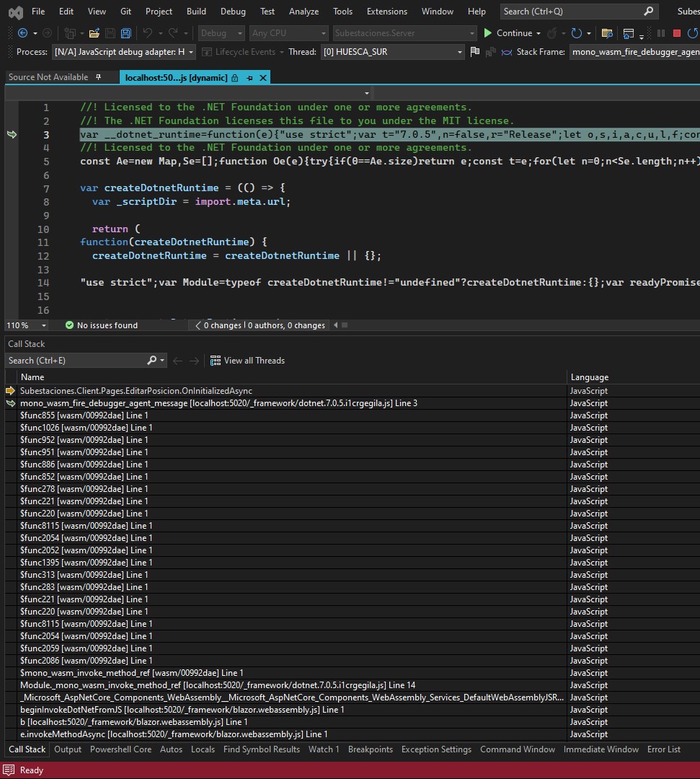Click the Undo icon
The width and height of the screenshot is (700, 779).
[x=148, y=33]
